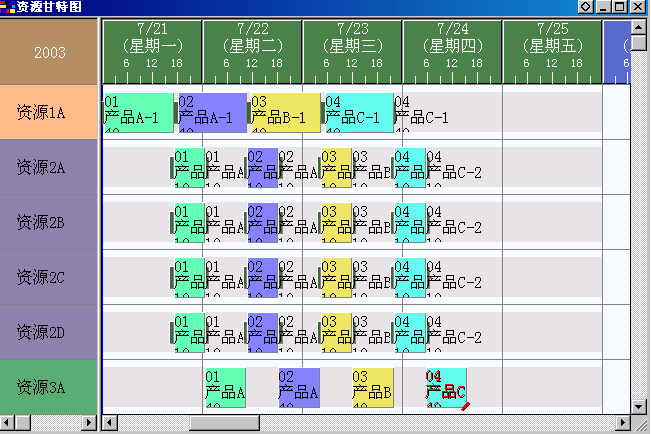Screen dimensions: 651x434
Task: Click left arrow of timeline horizontal scrollbar
Action: click(x=111, y=423)
